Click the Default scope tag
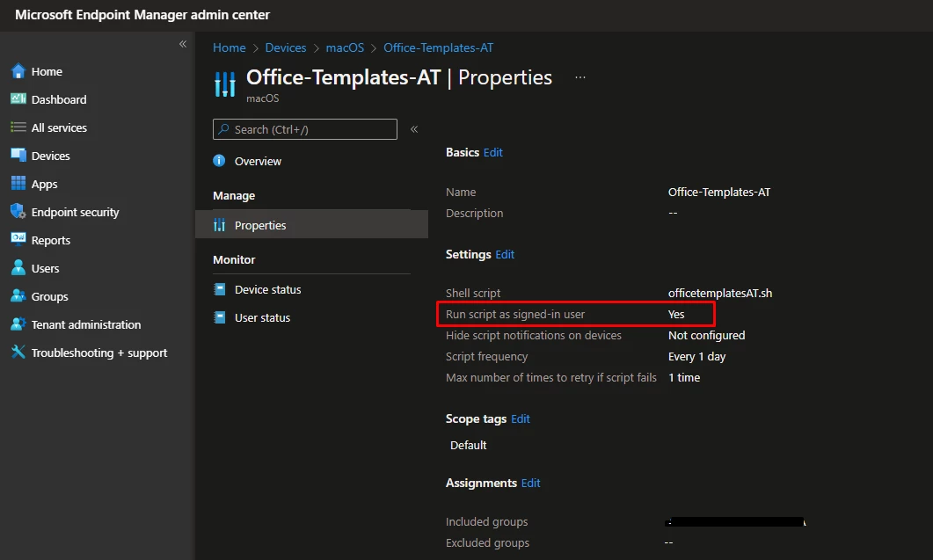 (469, 445)
